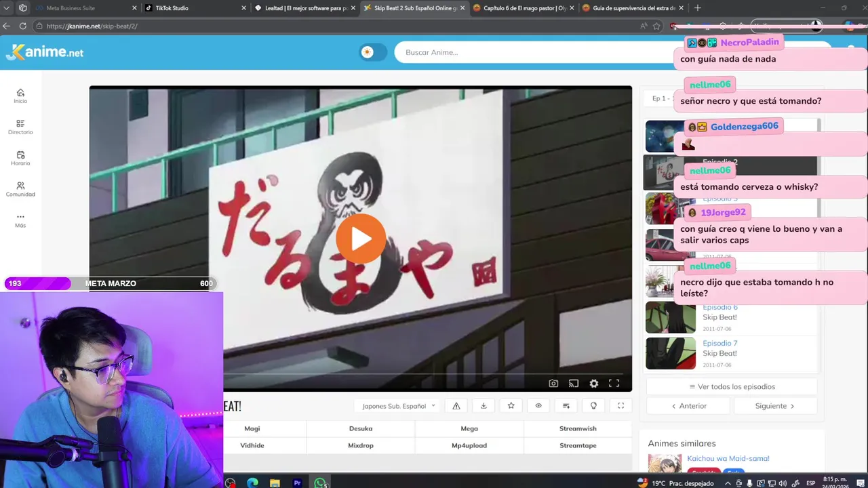The width and height of the screenshot is (868, 488).
Task: Go to the Siguiente episode
Action: [775, 406]
